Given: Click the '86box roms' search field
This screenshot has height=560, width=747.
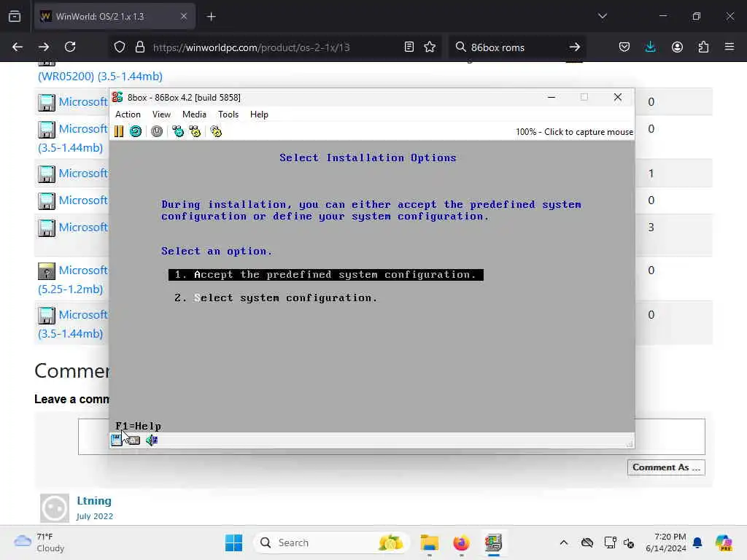Looking at the screenshot, I should pyautogui.click(x=516, y=47).
